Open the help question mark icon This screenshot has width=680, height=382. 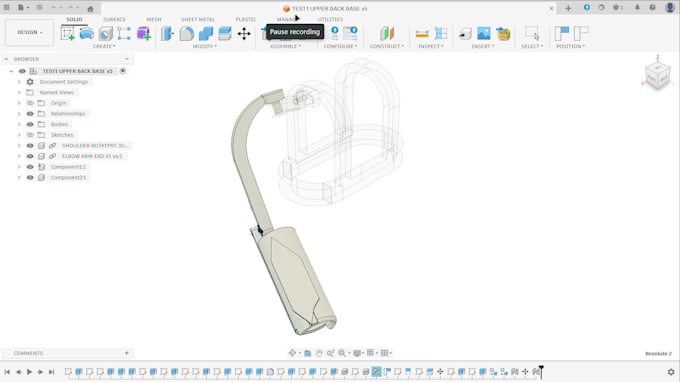pyautogui.click(x=652, y=7)
